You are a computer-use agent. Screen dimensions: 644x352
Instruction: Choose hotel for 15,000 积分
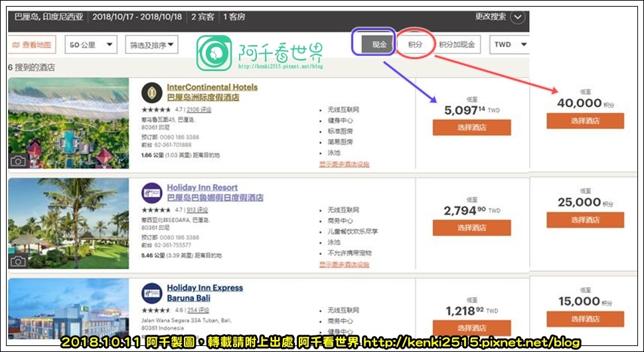click(x=585, y=319)
